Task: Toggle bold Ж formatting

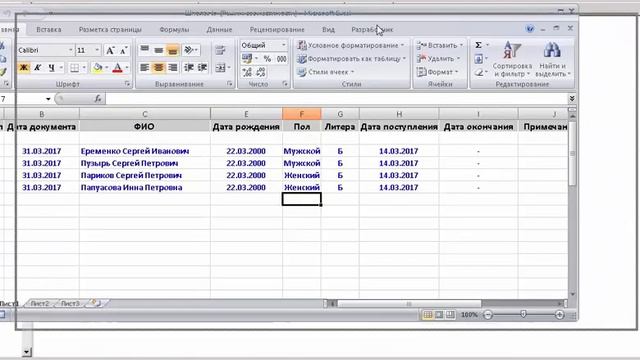Action: point(24,68)
